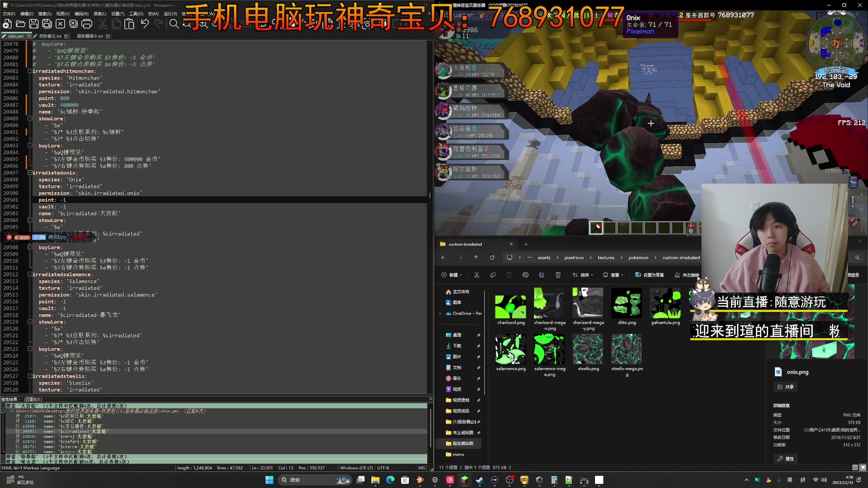Screen dimensions: 868x488
Task: Open the 查看 view dropdown in File Explorer
Action: pos(613,275)
